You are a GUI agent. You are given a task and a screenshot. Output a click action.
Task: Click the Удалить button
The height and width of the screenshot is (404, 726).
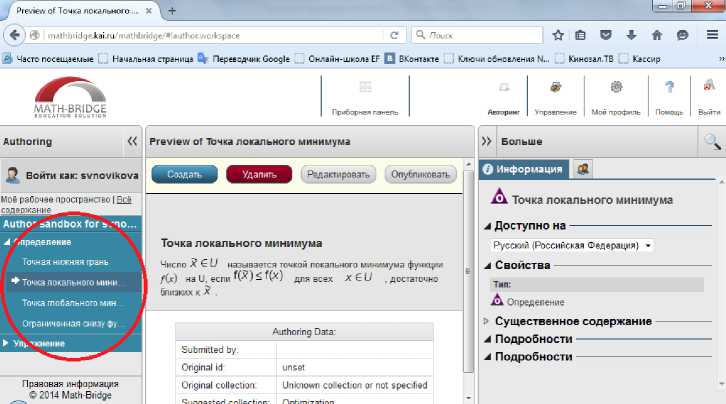259,174
